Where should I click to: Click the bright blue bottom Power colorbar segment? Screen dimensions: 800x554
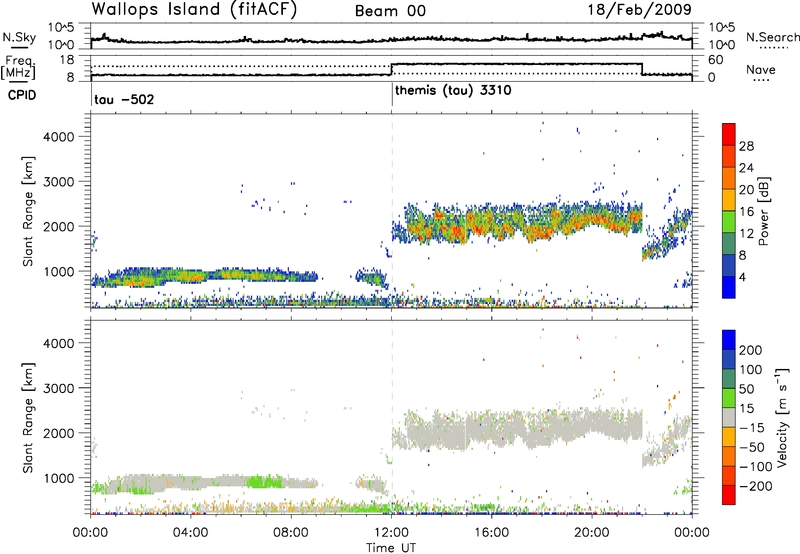tap(729, 287)
